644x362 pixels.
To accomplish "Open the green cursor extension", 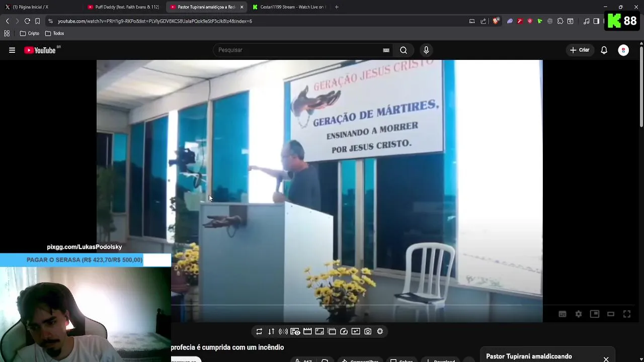I will [x=540, y=21].
